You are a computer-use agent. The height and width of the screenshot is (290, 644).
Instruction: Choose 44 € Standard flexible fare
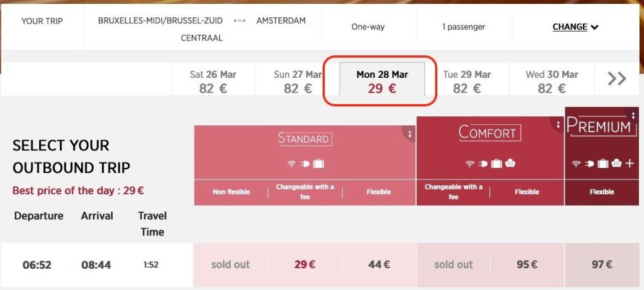click(x=379, y=264)
